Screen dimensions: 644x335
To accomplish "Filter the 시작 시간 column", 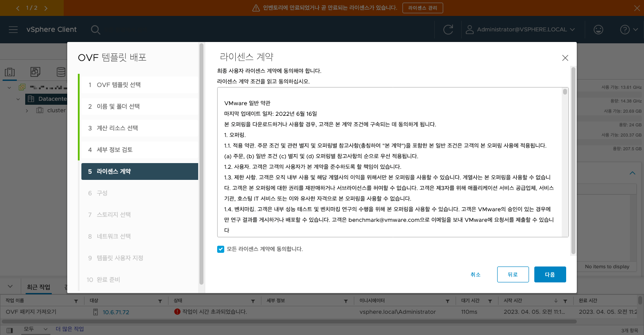I will [x=564, y=301].
